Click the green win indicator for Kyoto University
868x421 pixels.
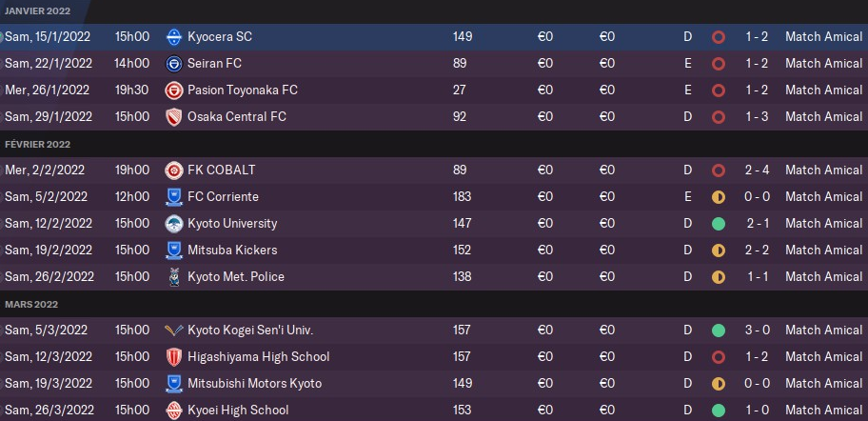tap(719, 224)
